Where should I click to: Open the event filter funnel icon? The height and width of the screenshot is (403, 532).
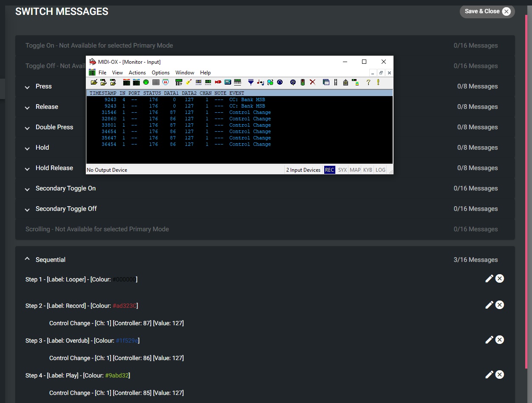[x=251, y=82]
